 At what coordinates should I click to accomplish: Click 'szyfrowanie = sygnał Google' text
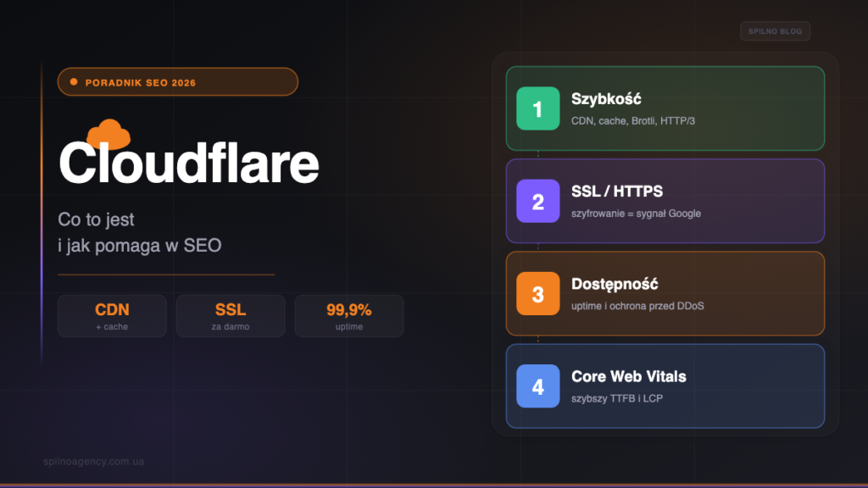[636, 213]
